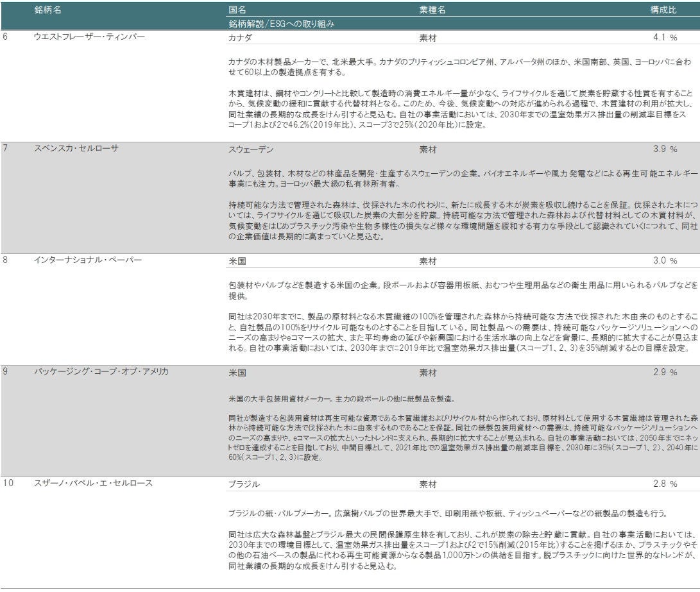This screenshot has height=592, width=700.
Task: Click 素材 in the スベンスカ・セルローサ row
Action: [x=428, y=149]
